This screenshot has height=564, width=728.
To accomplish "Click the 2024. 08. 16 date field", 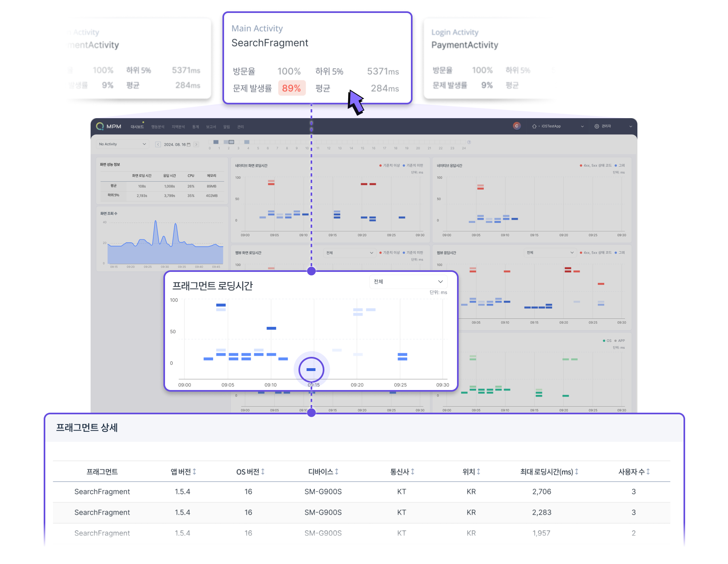I will pyautogui.click(x=177, y=144).
